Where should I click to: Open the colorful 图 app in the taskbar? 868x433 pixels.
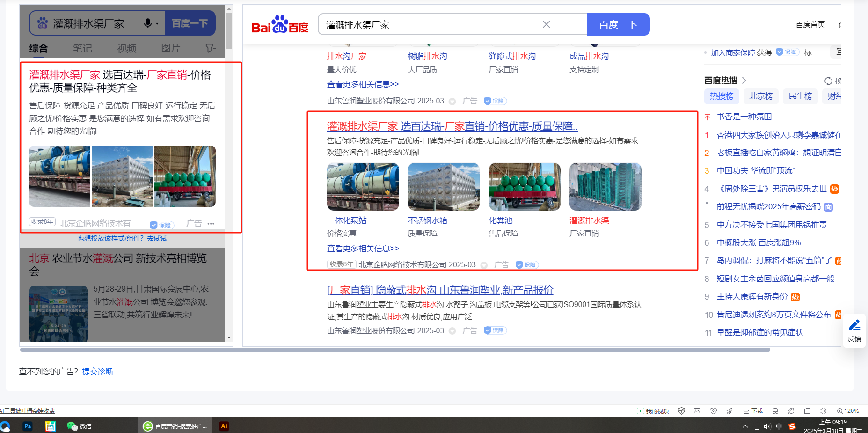click(x=50, y=426)
